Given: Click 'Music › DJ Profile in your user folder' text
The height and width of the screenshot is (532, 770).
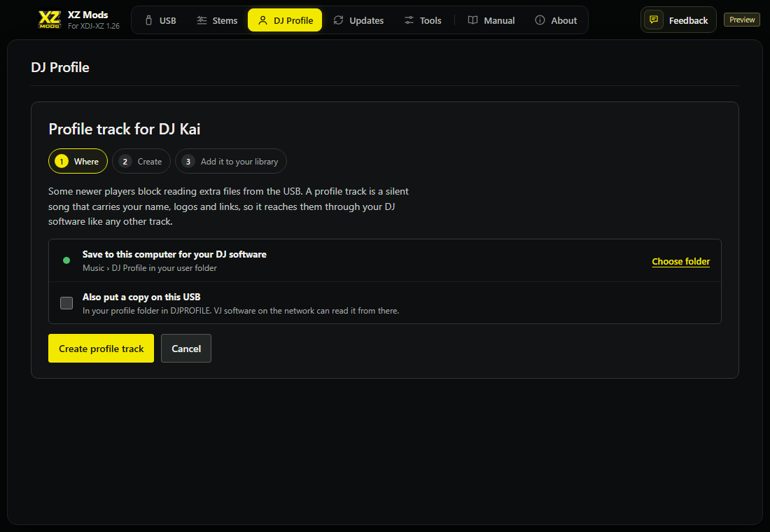Looking at the screenshot, I should pos(150,268).
